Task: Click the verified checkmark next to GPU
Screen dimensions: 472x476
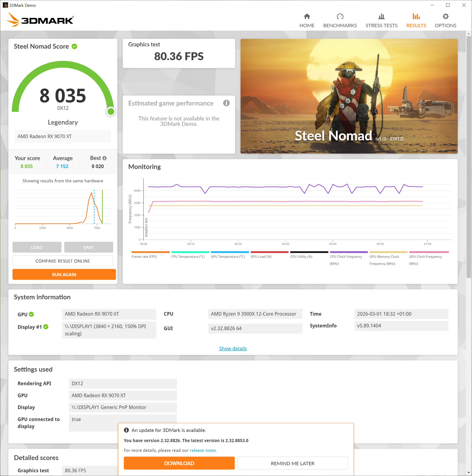Action: (31, 314)
